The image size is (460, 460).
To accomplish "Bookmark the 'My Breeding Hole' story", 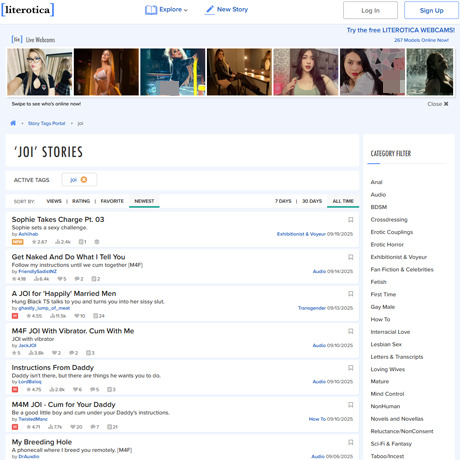I will [351, 442].
